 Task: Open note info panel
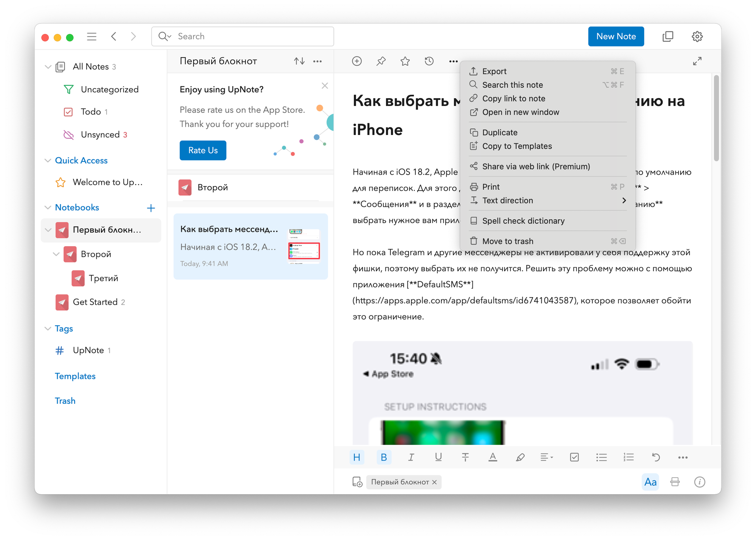700,482
